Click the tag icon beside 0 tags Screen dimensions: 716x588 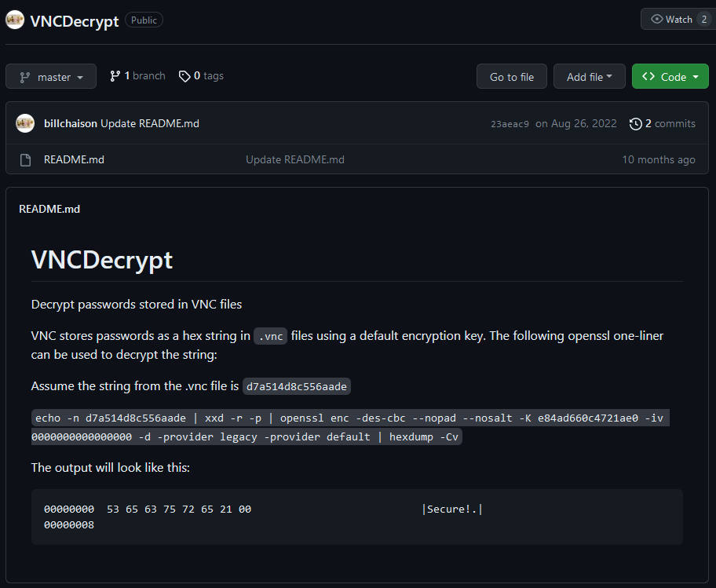pyautogui.click(x=184, y=76)
